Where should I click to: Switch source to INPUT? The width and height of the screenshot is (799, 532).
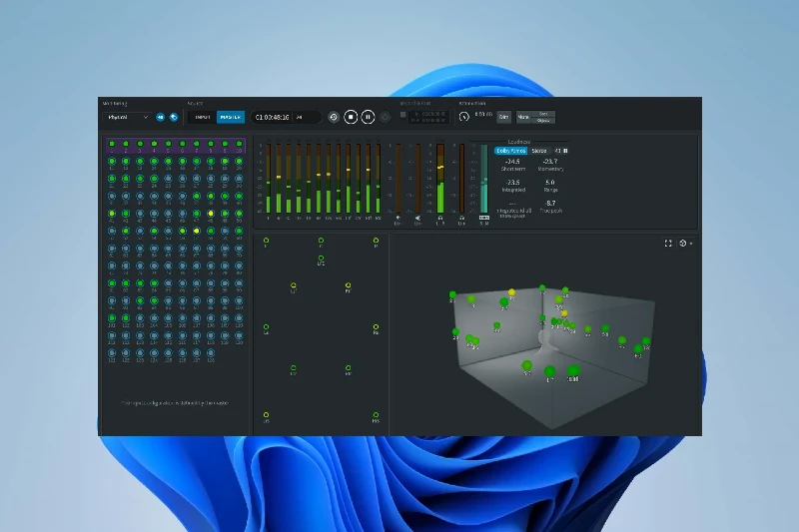[202, 117]
